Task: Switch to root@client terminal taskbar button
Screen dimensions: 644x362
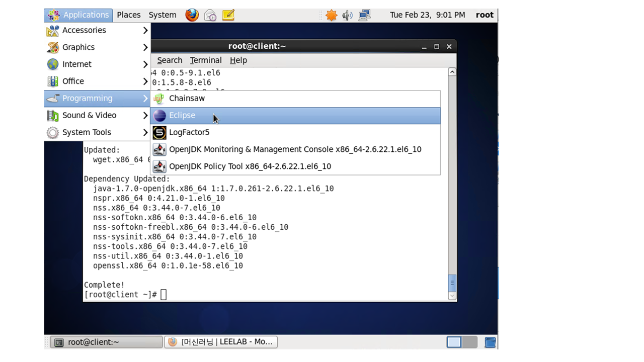Action: click(107, 342)
